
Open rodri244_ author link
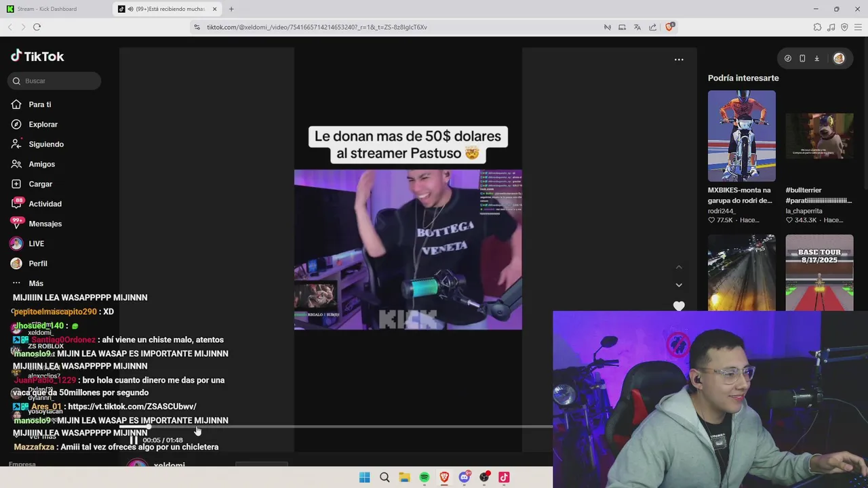(x=722, y=211)
